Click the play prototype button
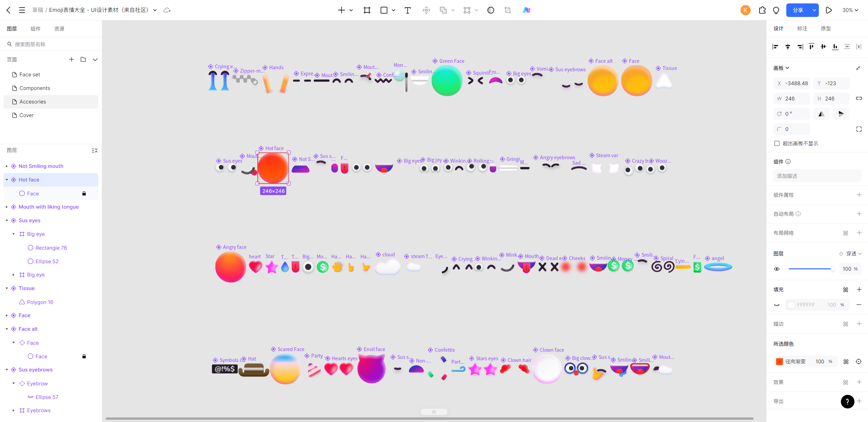 pos(829,10)
